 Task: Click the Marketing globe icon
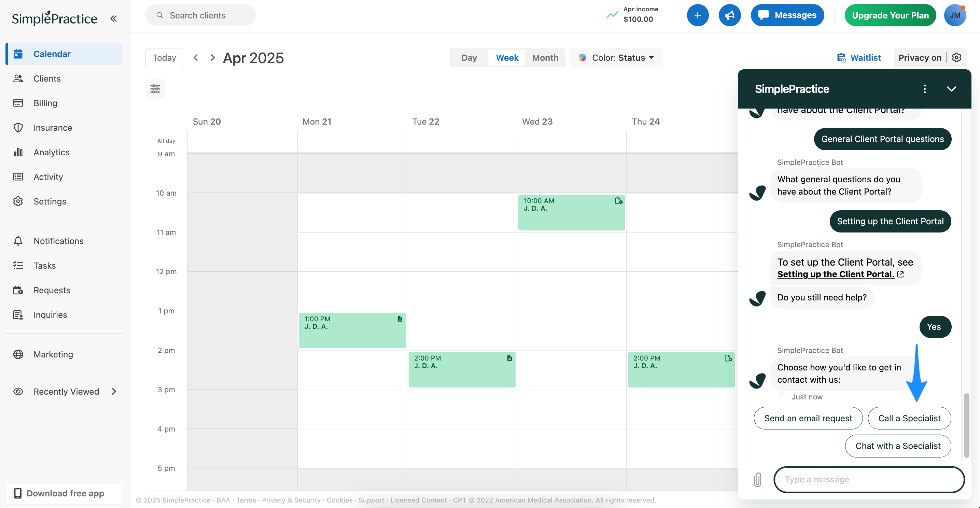point(18,354)
